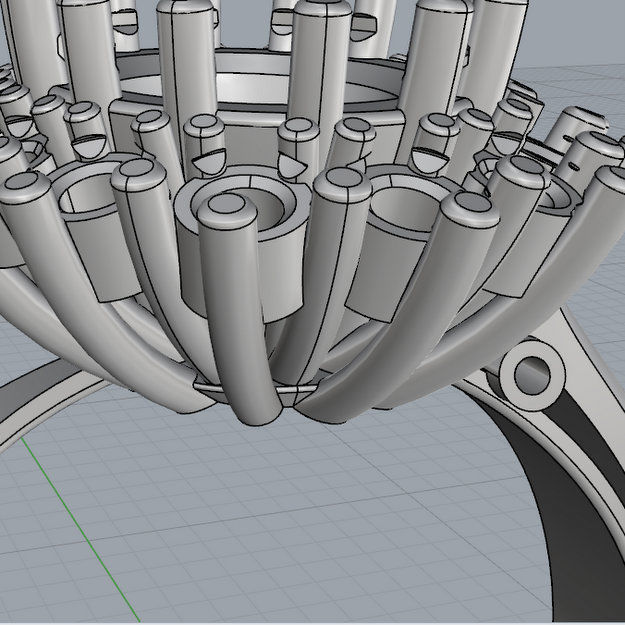Viewport: 625px width, 625px height.
Task: Click the green axis line on the grid
Action: [x=81, y=529]
